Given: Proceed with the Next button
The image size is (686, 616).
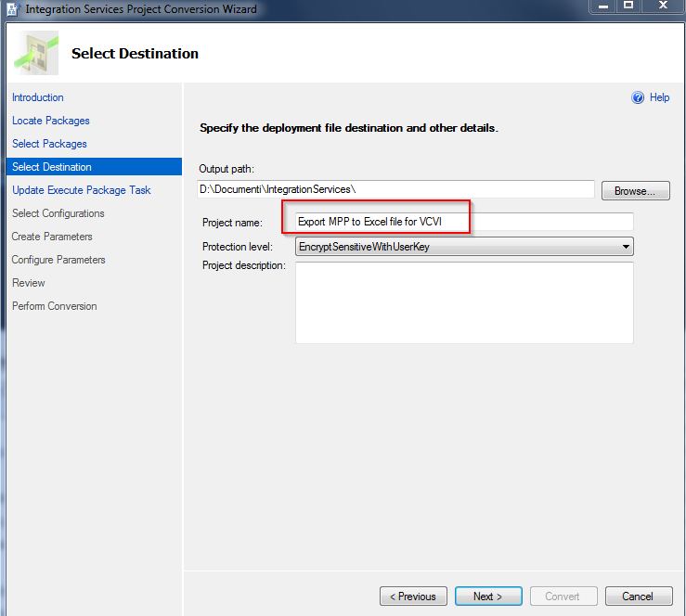Looking at the screenshot, I should (x=487, y=597).
